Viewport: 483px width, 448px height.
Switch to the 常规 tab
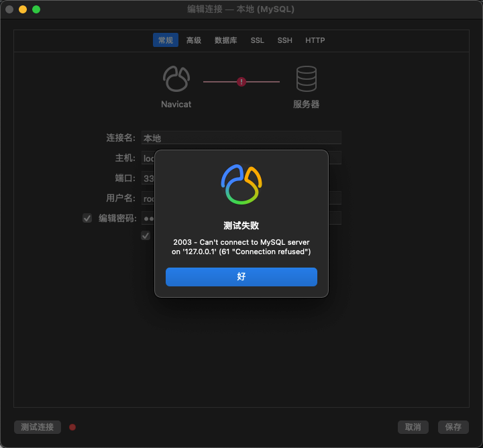click(x=166, y=40)
